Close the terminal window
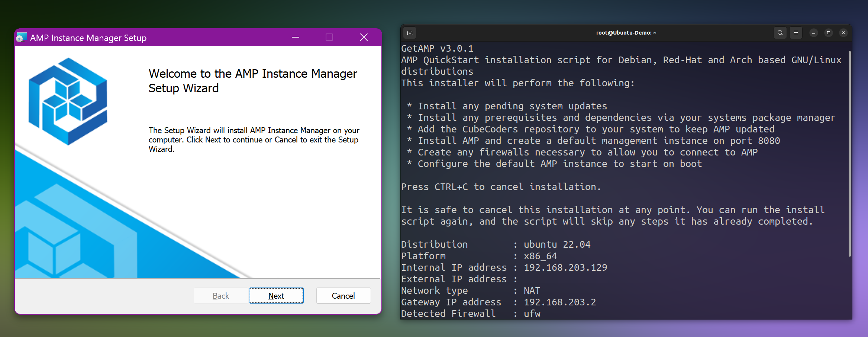Viewport: 868px width, 337px height. (x=843, y=33)
